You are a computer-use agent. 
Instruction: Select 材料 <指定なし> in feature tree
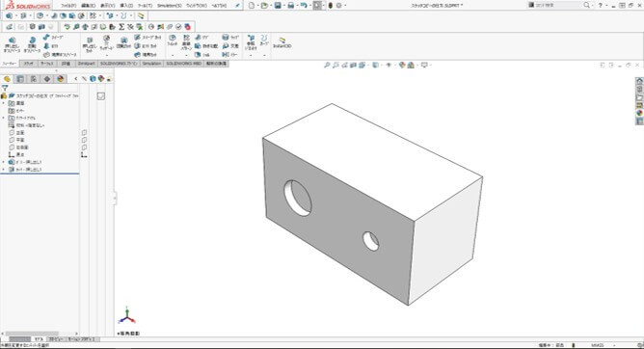pyautogui.click(x=27, y=125)
